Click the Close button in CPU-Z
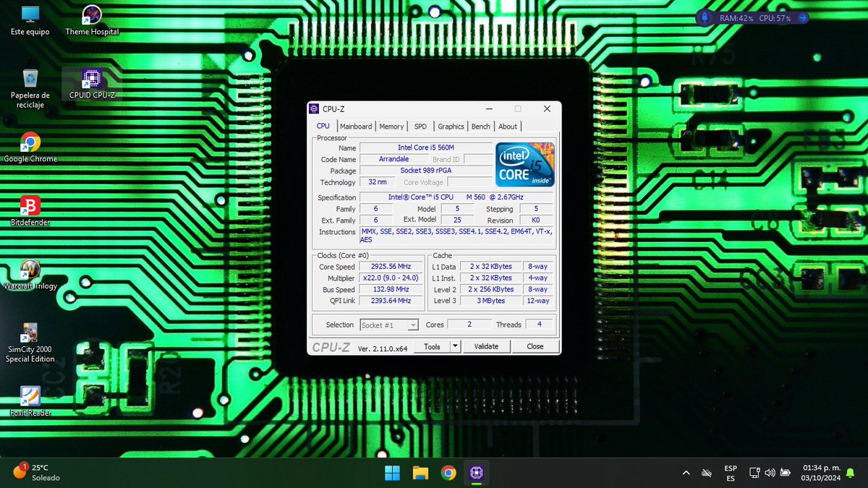 click(x=535, y=346)
